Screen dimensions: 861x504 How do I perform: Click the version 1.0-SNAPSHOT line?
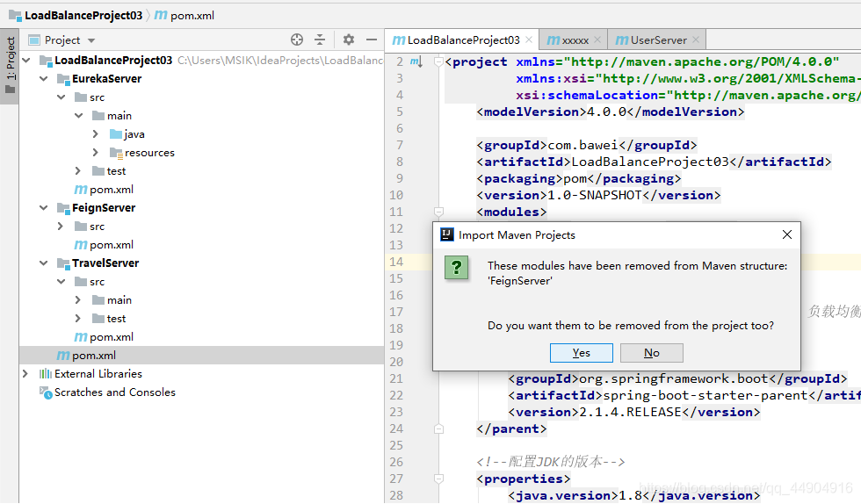click(598, 195)
